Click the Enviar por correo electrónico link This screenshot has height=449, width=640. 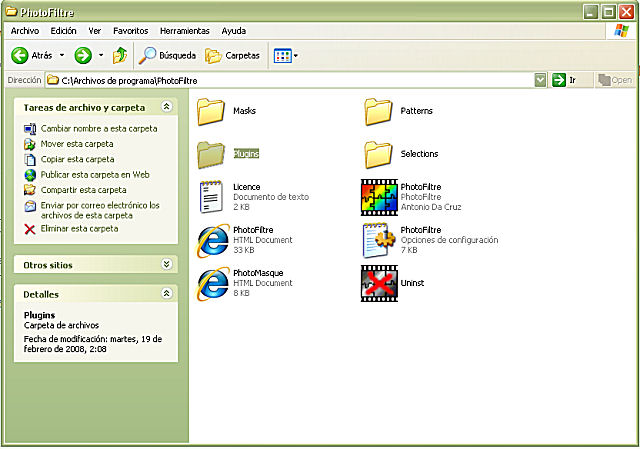[100, 210]
